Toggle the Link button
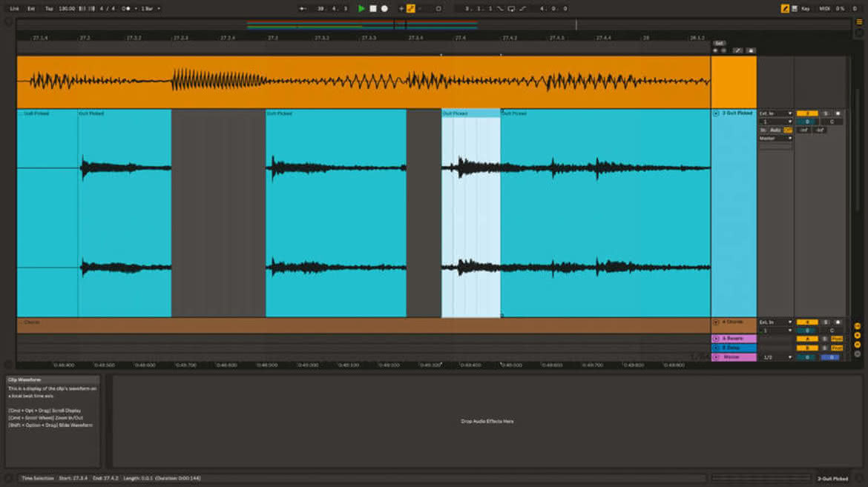Screen dimensions: 868x487 (14, 8)
